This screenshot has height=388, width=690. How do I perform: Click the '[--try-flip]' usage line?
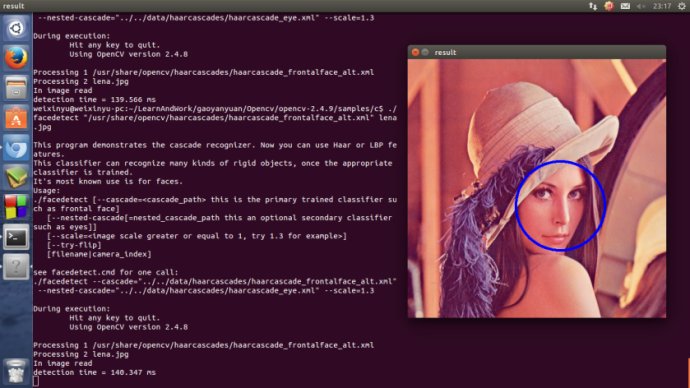click(74, 245)
